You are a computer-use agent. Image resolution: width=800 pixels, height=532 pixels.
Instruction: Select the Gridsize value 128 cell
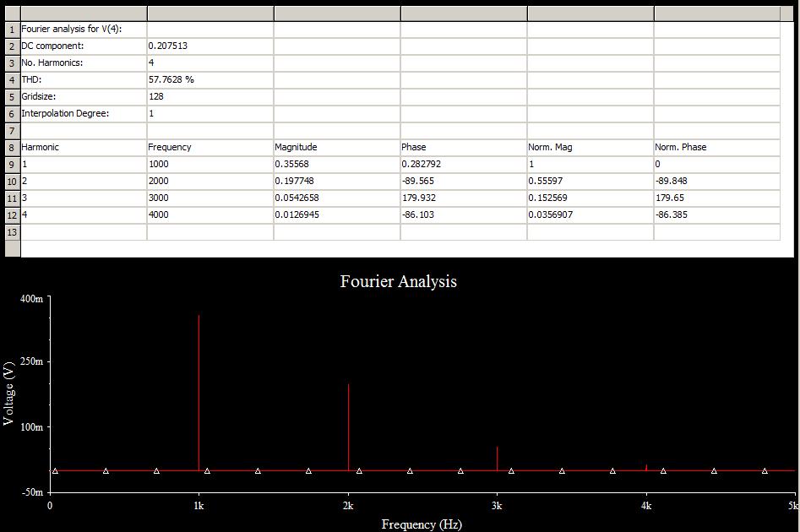[210, 96]
